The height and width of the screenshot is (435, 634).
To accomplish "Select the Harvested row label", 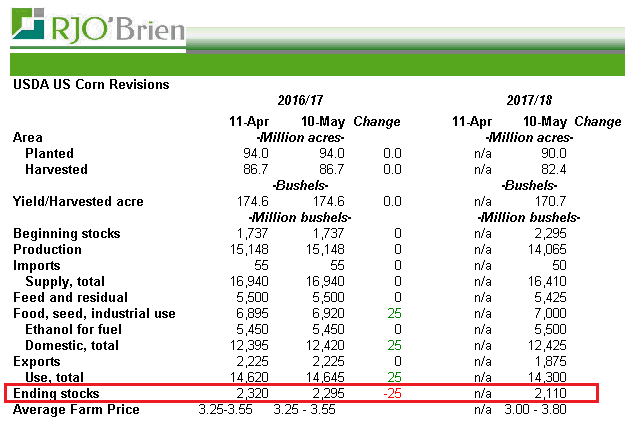I will 57,169.
